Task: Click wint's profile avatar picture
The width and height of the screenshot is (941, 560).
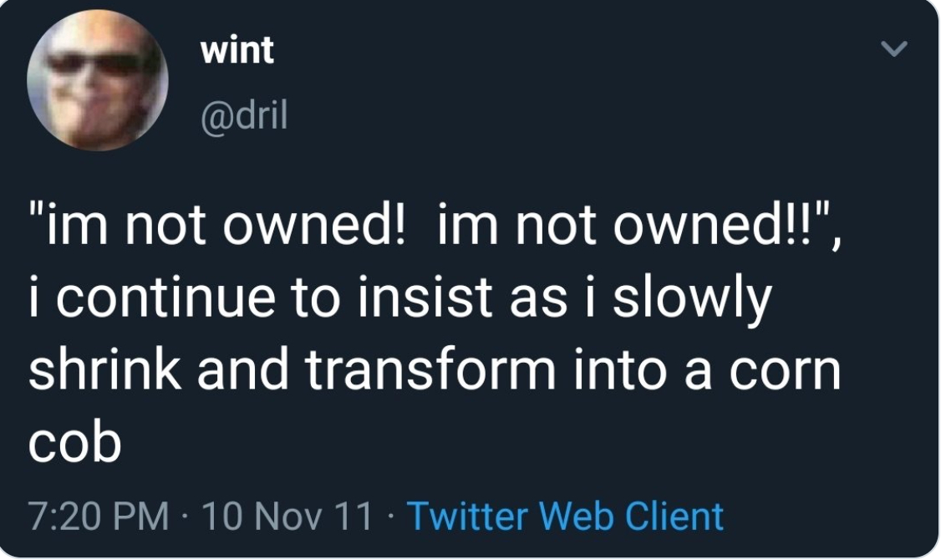Action: pos(98,81)
